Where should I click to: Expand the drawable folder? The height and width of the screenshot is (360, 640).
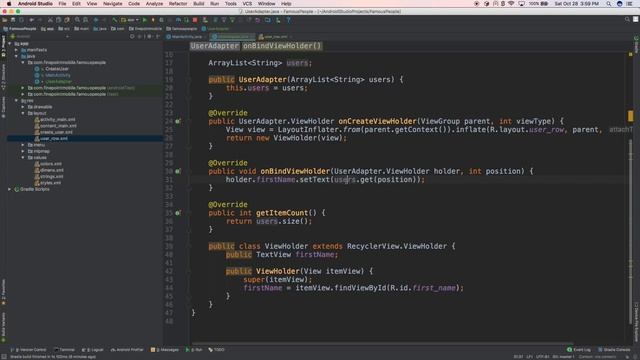click(x=23, y=107)
